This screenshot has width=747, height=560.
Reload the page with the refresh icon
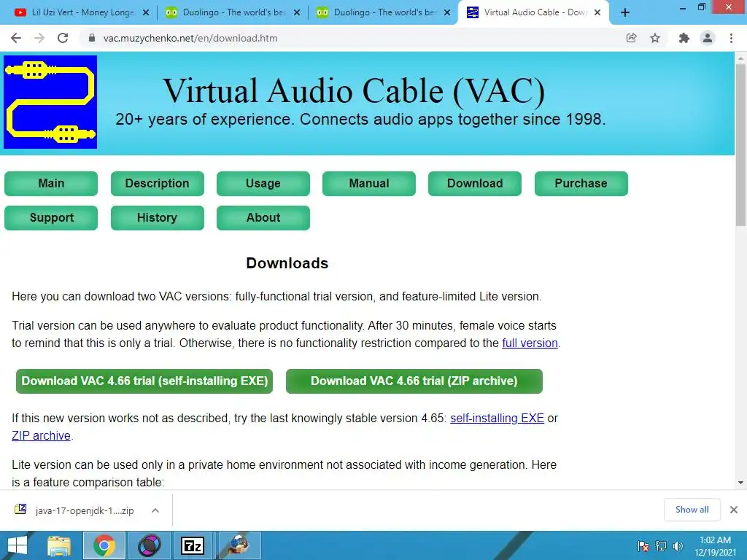click(63, 38)
